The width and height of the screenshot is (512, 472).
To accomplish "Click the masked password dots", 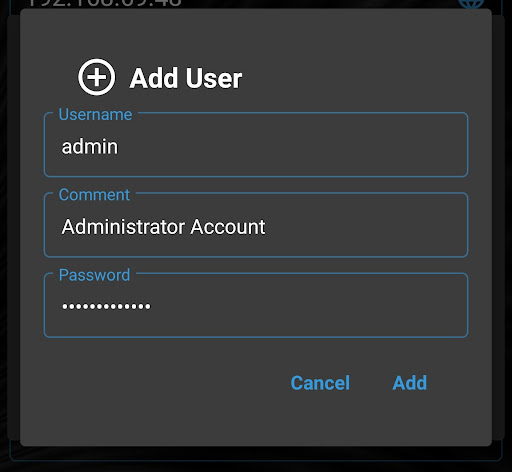I will 106,306.
